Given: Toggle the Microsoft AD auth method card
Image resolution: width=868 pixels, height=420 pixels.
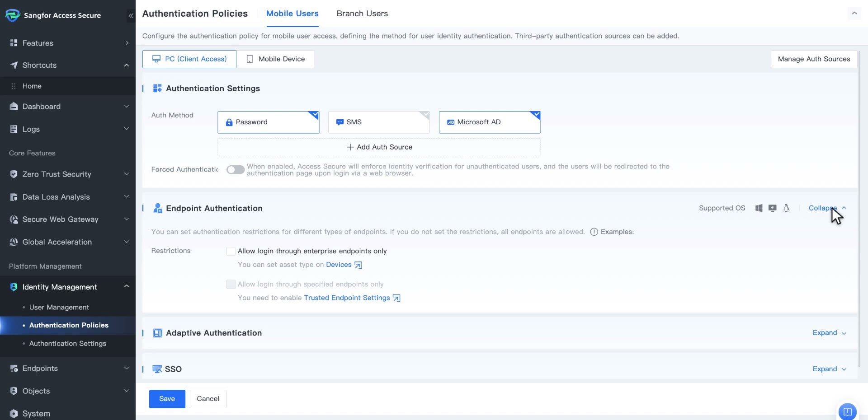Looking at the screenshot, I should [x=490, y=122].
